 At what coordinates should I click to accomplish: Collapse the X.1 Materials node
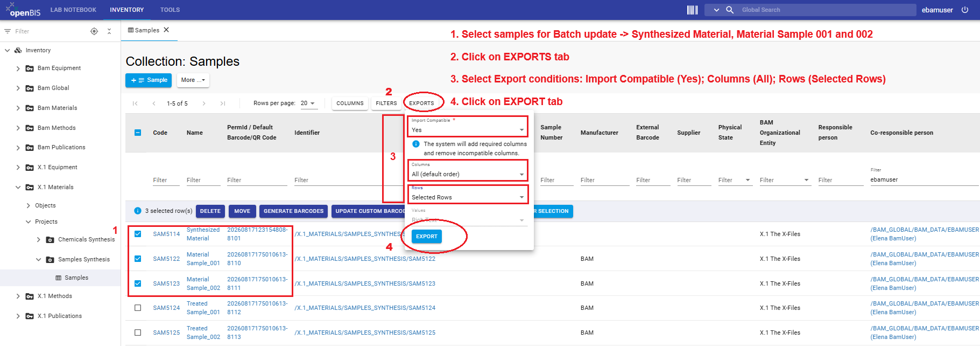tap(18, 188)
